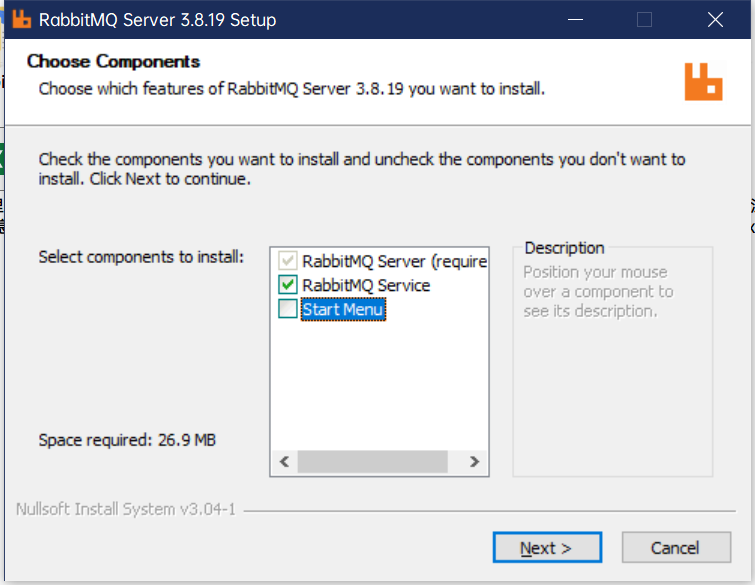The image size is (755, 585).
Task: Click the disabled maximize window button
Action: click(644, 20)
